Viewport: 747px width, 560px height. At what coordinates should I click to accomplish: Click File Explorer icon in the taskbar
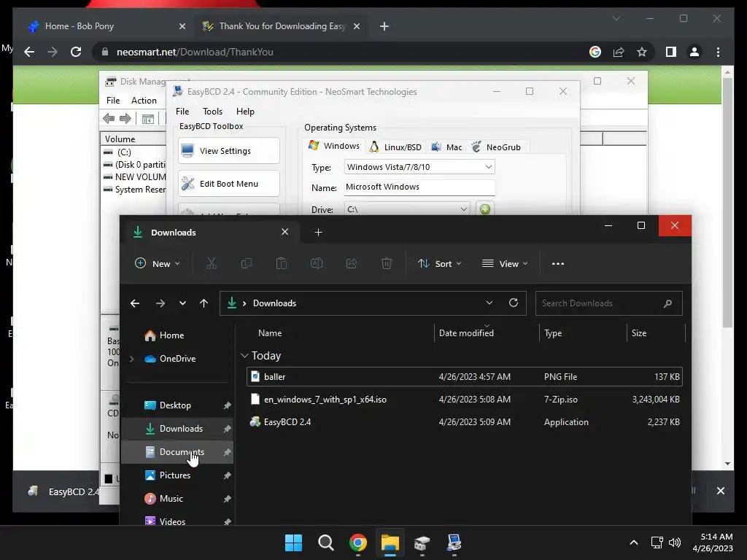coord(390,542)
